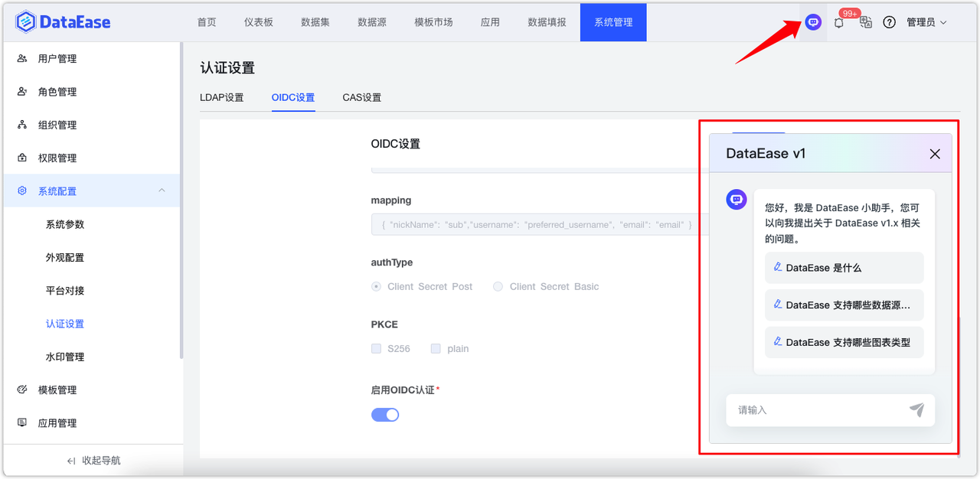Click the 应用管理 sidebar icon
This screenshot has width=980, height=479.
tap(22, 422)
